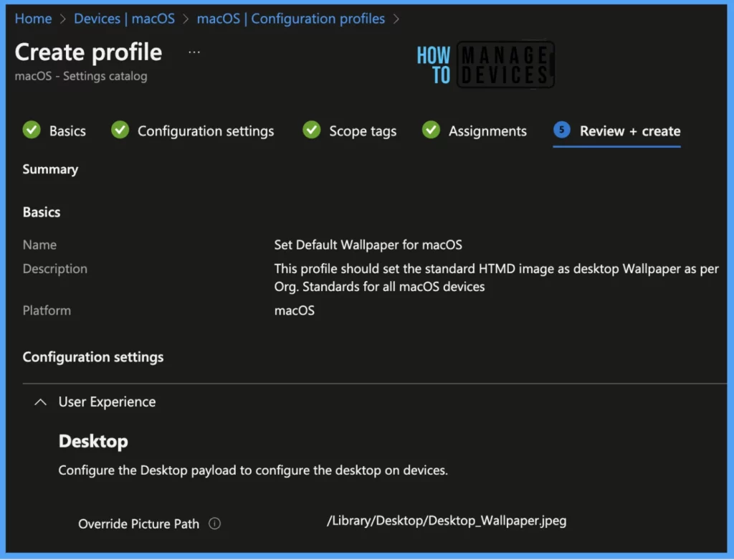Switch to Configuration settings step

pyautogui.click(x=206, y=131)
